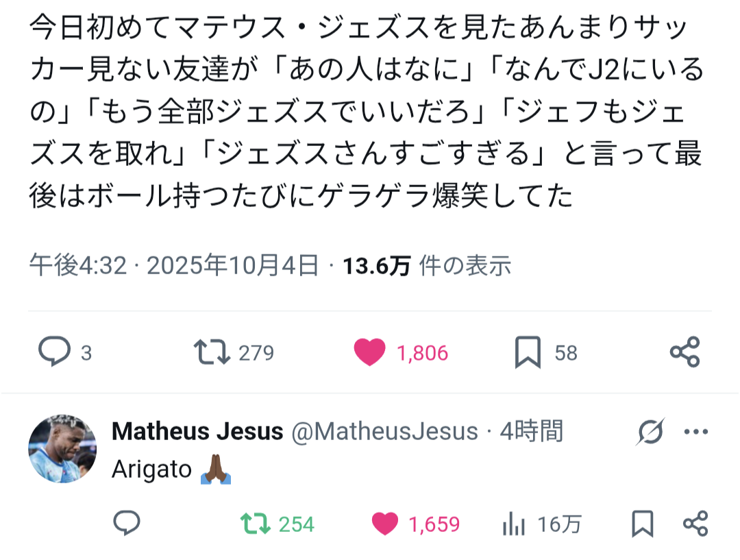Reply to the main tweet about Matheus Jesus
Viewport: 740px width, 560px height.
(54, 352)
